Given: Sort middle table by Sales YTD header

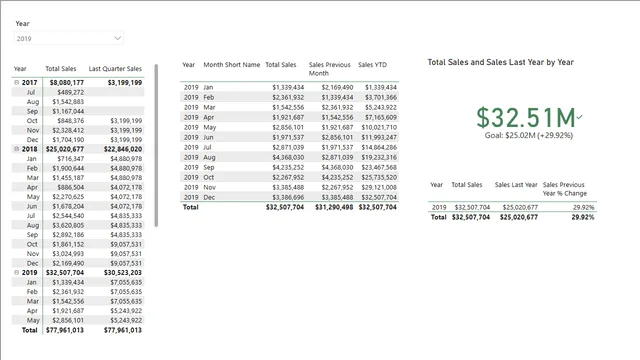Looking at the screenshot, I should click(x=372, y=64).
